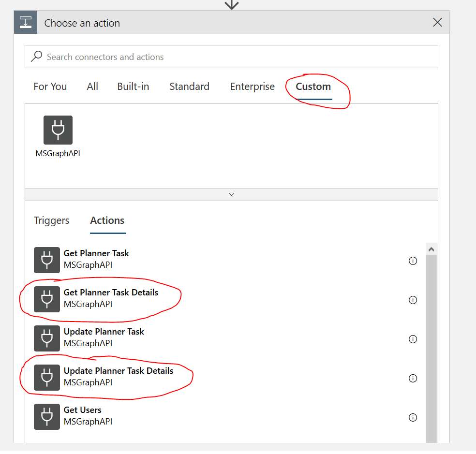Select the Enterprise tab
The height and width of the screenshot is (454, 476).
[252, 87]
